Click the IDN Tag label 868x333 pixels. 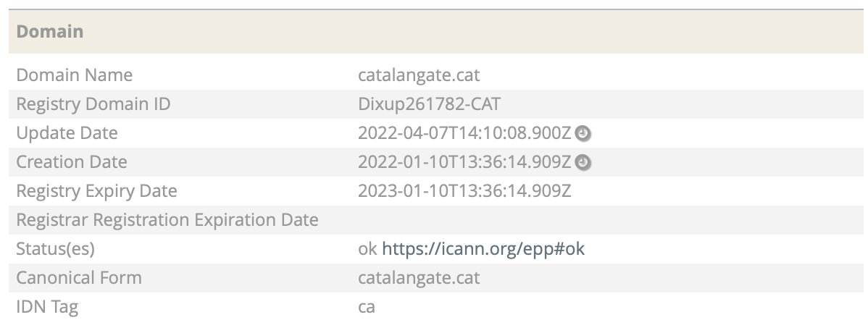(x=47, y=306)
